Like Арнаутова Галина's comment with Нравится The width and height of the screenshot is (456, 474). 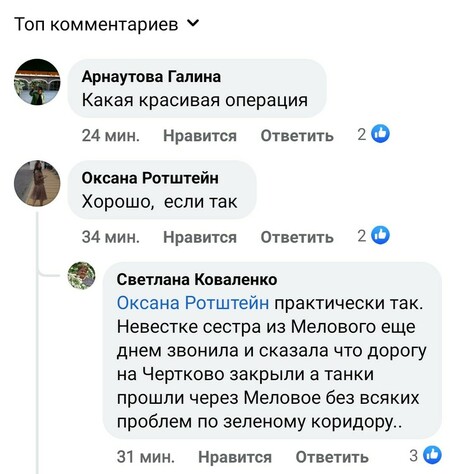(200, 136)
